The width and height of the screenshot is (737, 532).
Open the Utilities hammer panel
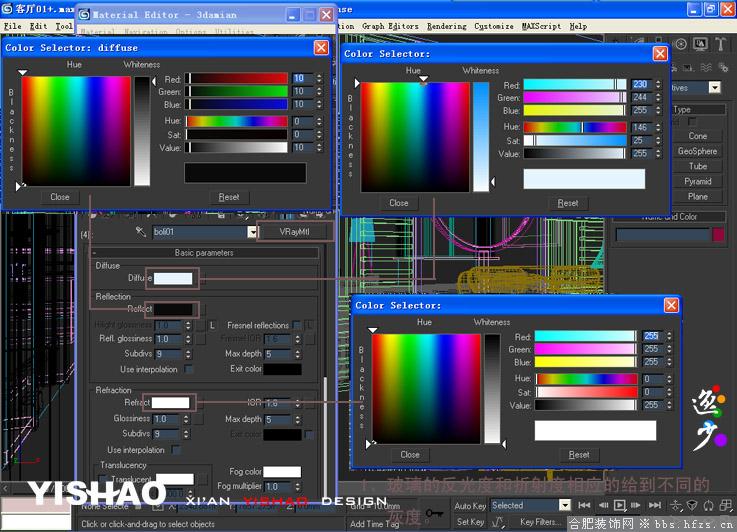pyautogui.click(x=720, y=44)
